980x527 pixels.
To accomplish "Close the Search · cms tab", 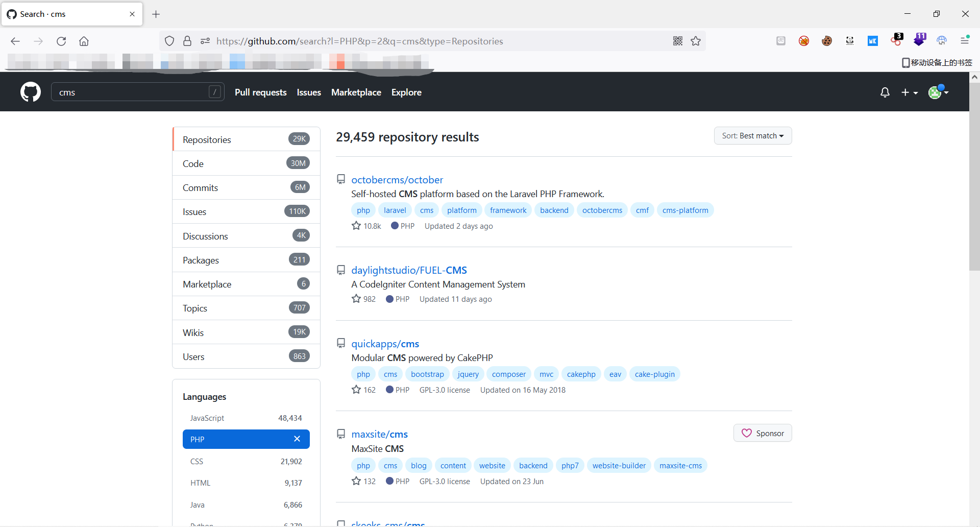I will pyautogui.click(x=132, y=14).
